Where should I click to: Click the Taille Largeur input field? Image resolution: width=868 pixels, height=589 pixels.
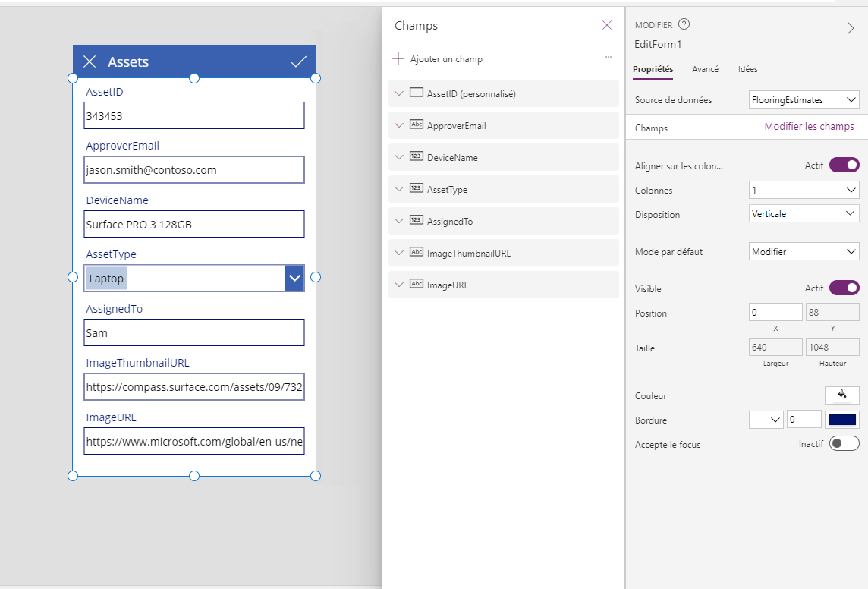point(775,347)
